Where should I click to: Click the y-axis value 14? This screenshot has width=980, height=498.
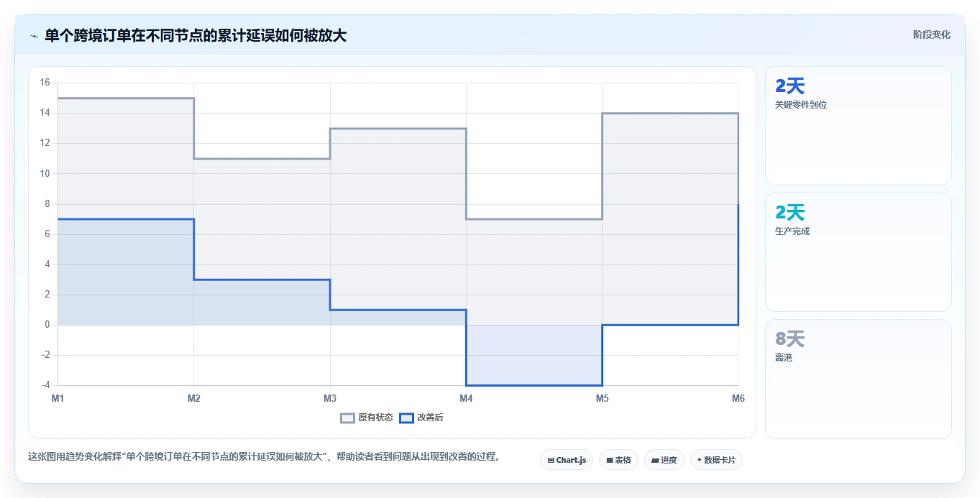tap(45, 113)
